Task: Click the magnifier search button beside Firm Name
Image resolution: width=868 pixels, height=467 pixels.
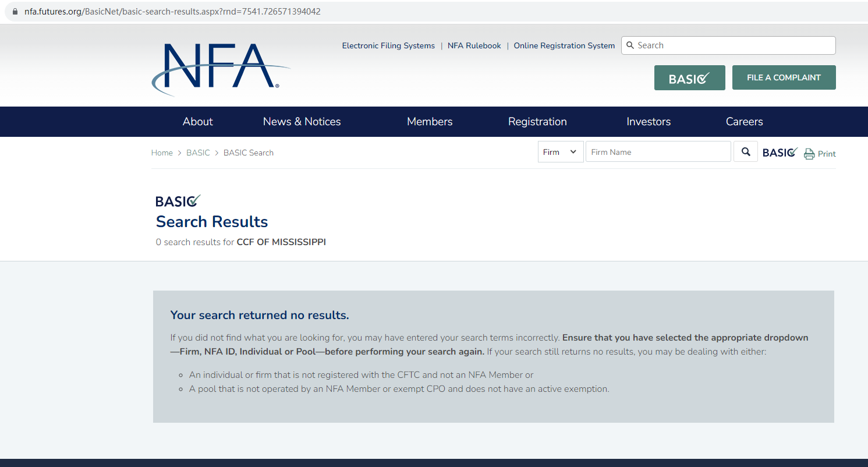Action: (x=746, y=152)
